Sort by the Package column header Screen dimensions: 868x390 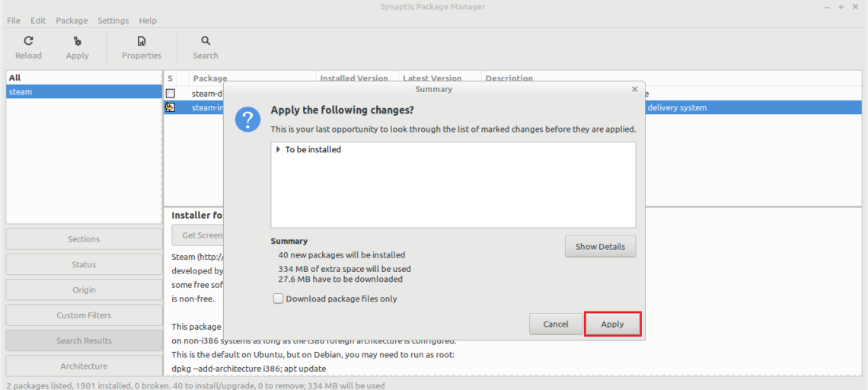253,78
